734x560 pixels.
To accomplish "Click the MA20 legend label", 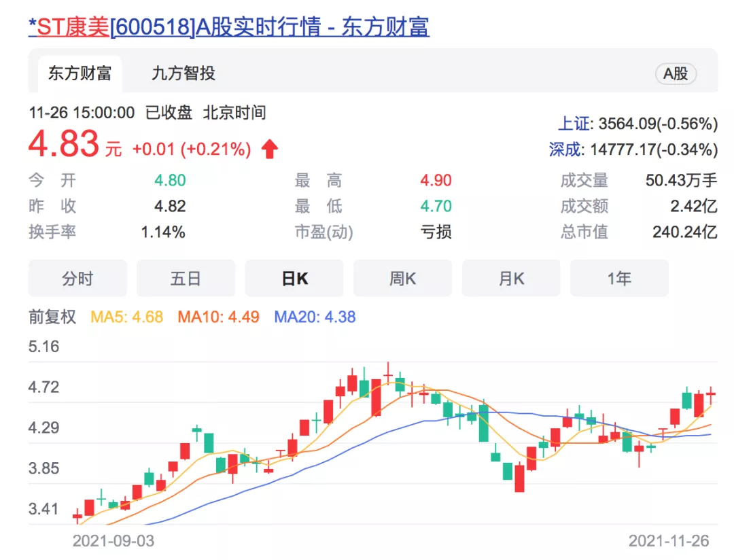I will (315, 317).
